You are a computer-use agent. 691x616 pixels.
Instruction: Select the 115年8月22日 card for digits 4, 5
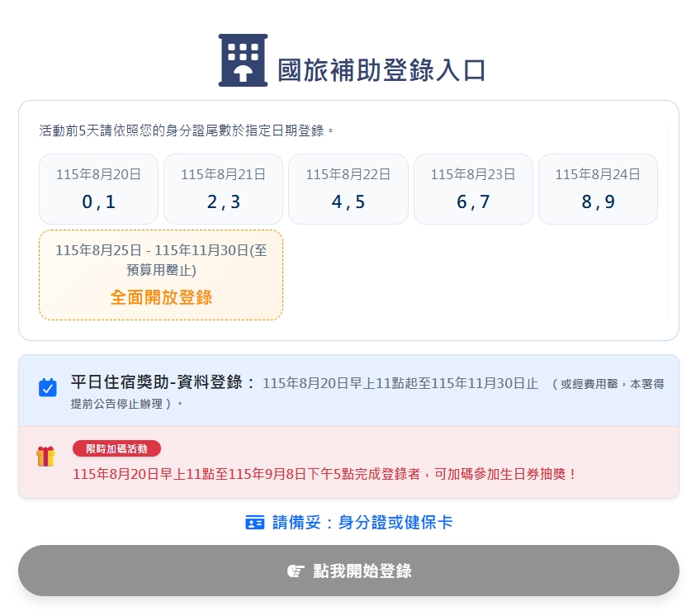point(348,189)
